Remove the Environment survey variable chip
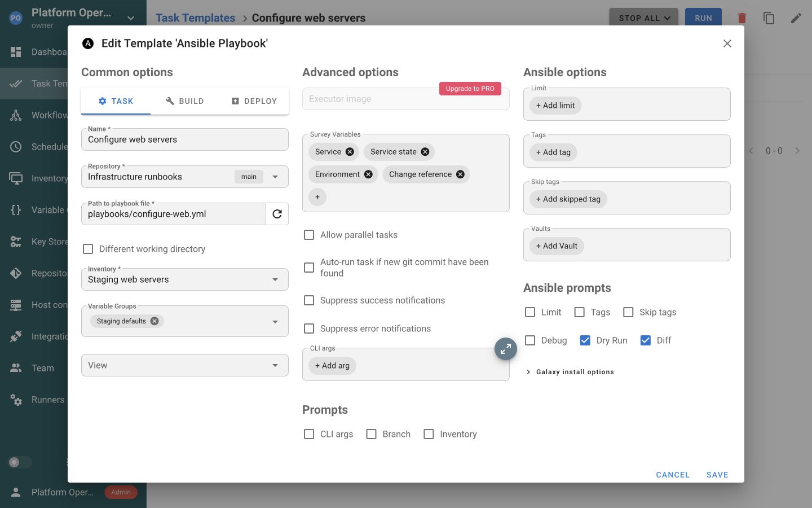 368,174
